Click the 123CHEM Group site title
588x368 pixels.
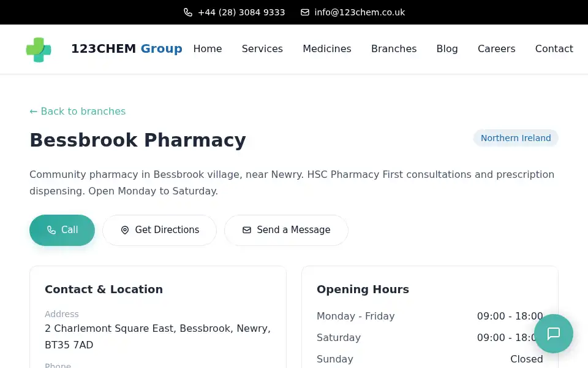[x=127, y=48]
